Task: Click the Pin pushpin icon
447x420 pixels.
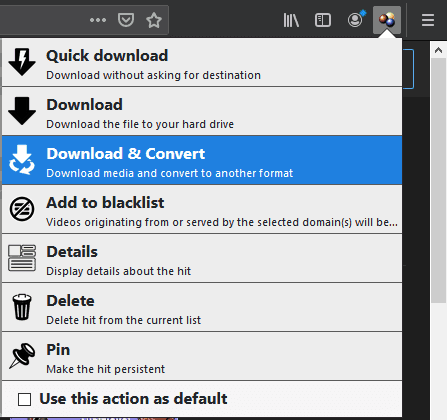Action: point(22,356)
